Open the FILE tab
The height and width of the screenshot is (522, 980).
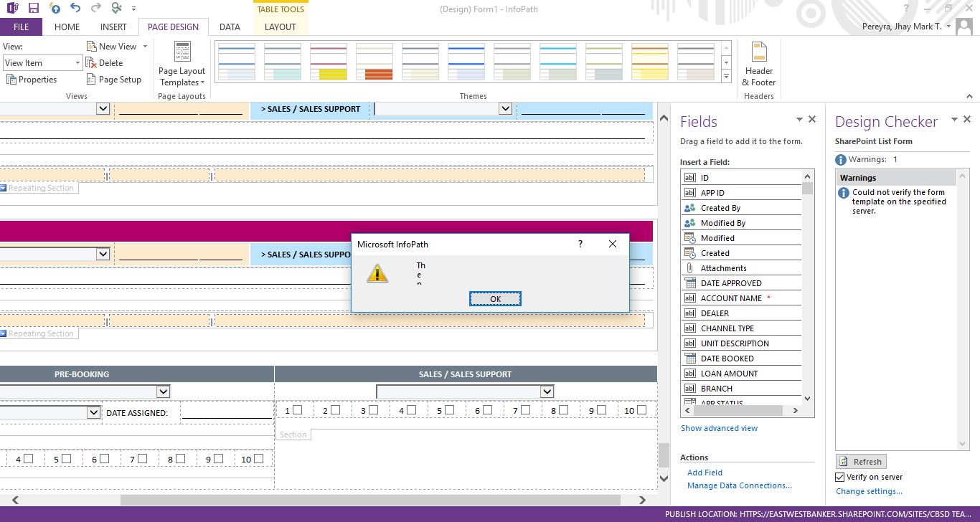pyautogui.click(x=22, y=27)
